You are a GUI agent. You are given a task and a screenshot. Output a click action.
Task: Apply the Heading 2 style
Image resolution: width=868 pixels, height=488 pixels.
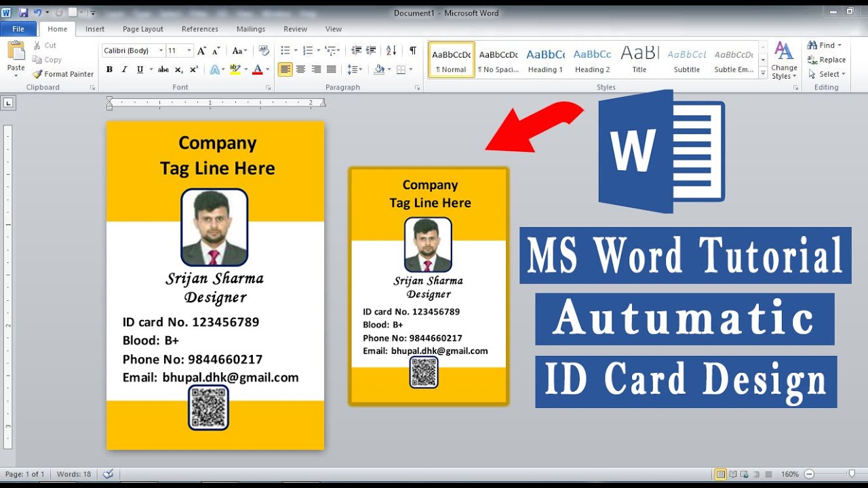pos(593,60)
